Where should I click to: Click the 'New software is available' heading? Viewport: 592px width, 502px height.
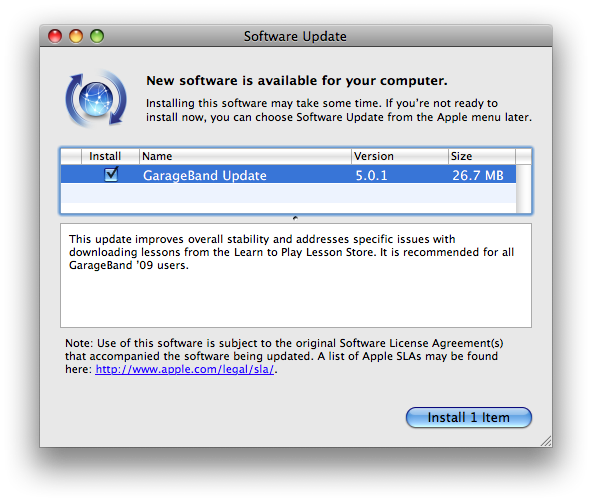[x=297, y=80]
